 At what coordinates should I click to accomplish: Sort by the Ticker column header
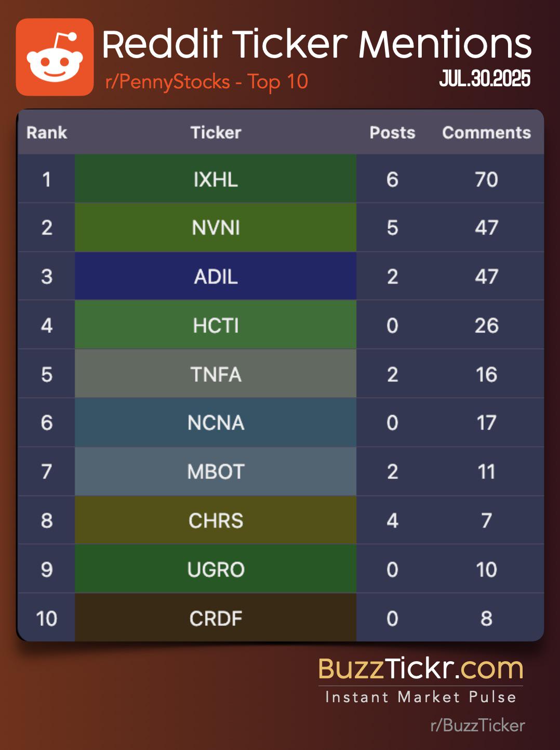pos(216,132)
